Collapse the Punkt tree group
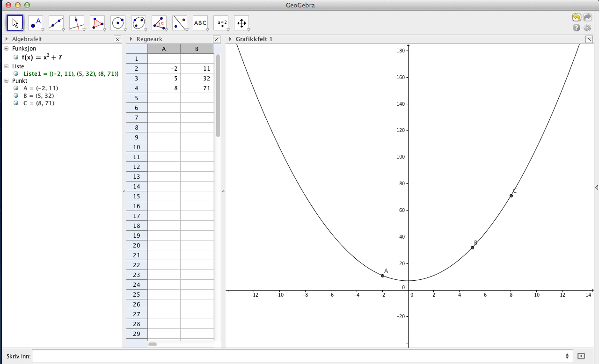This screenshot has height=364, width=599. (7, 81)
